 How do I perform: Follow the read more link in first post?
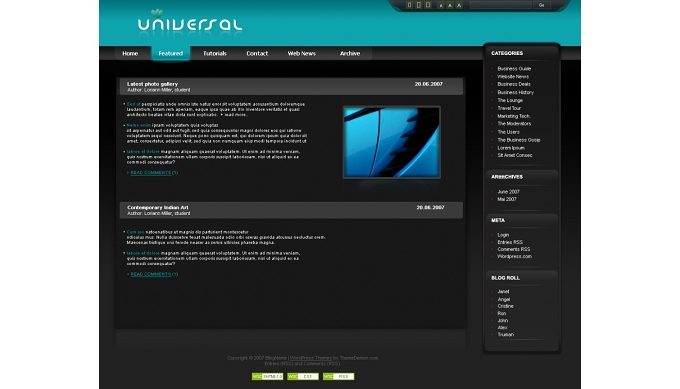click(x=236, y=115)
